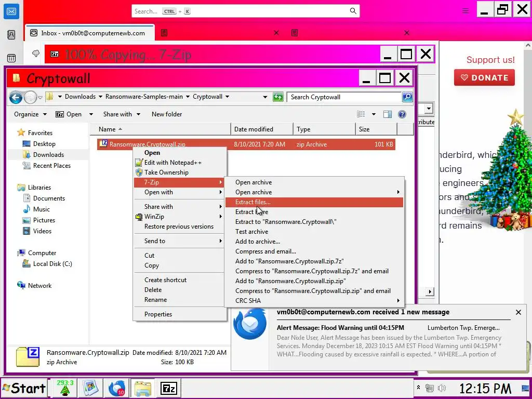The image size is (532, 399).
Task: Click the network tray icon
Action: 430,388
